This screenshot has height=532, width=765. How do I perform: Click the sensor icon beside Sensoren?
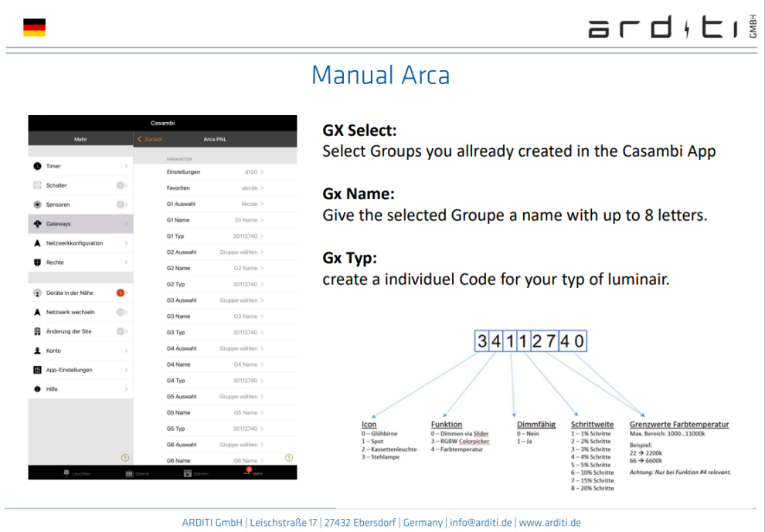[x=38, y=205]
